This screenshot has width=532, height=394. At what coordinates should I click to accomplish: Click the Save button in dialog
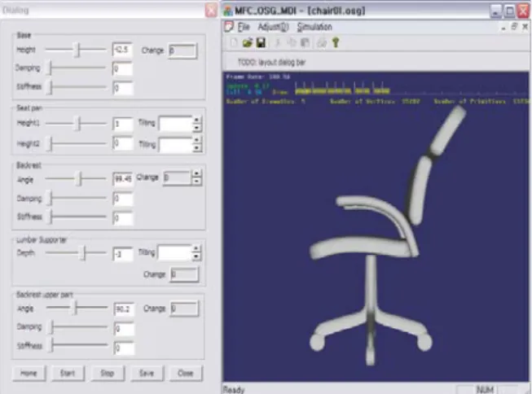point(147,374)
